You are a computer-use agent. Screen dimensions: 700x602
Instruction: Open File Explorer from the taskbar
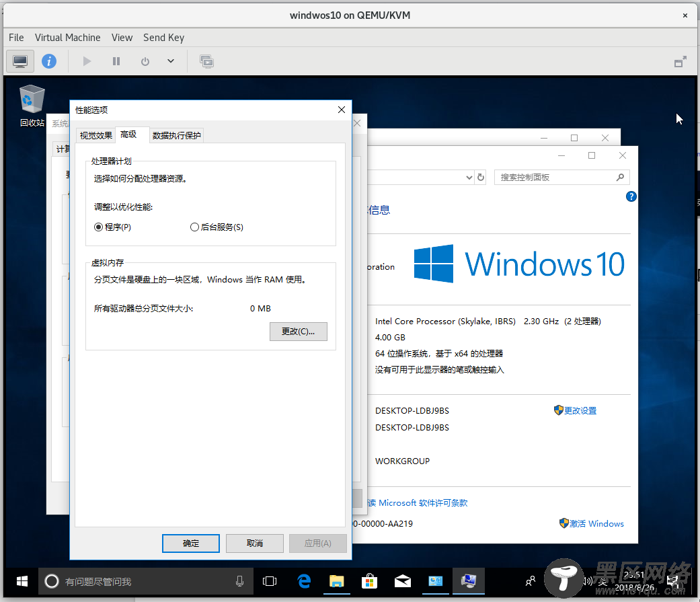pos(337,581)
